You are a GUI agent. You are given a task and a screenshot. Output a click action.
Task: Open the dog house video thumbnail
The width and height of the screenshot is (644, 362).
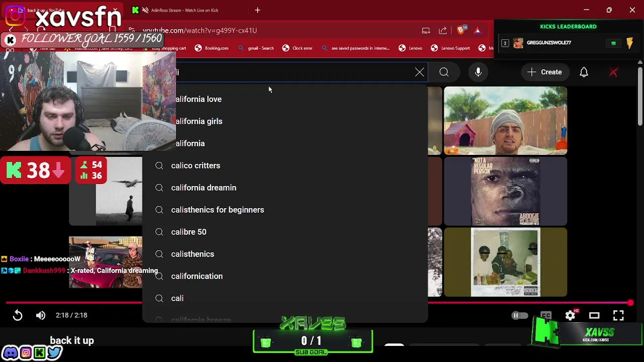click(x=505, y=121)
